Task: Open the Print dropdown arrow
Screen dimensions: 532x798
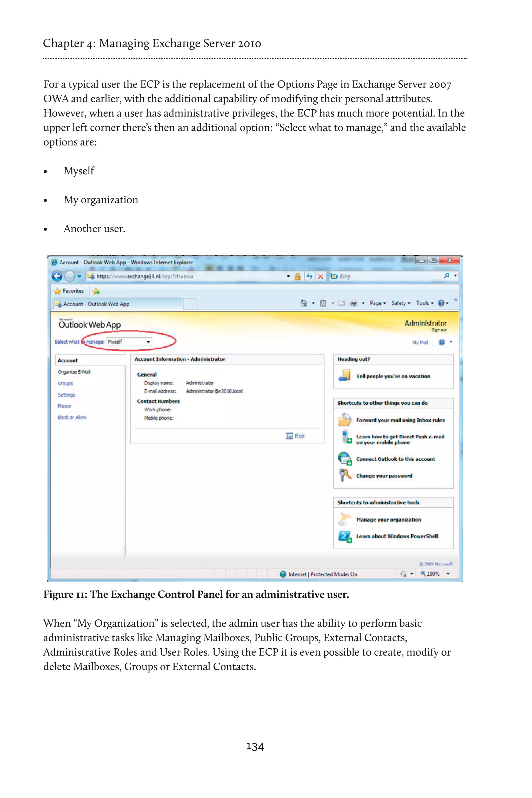Action: 363,303
